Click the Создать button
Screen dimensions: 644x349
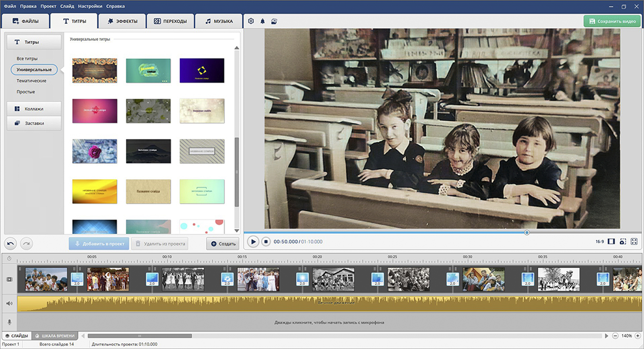point(223,244)
